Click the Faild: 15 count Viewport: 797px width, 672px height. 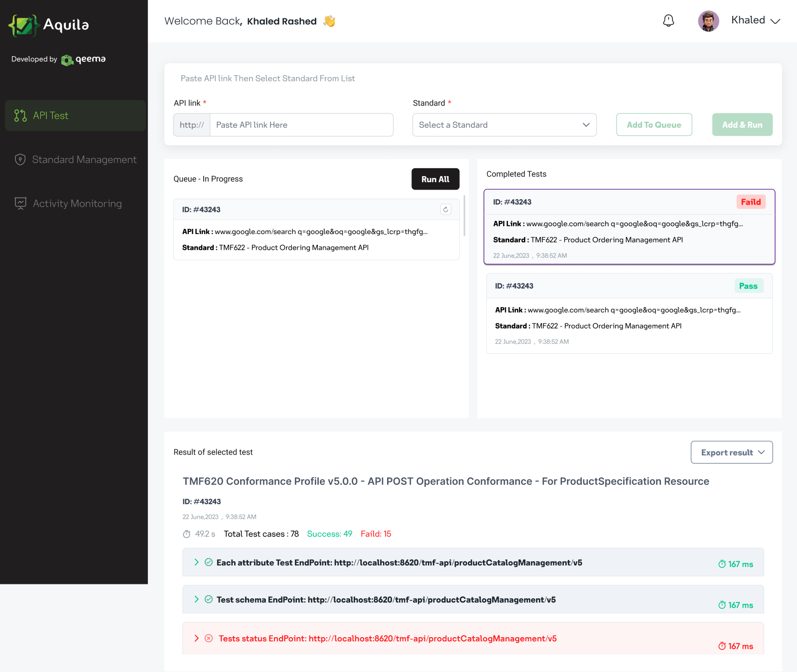pyautogui.click(x=376, y=534)
